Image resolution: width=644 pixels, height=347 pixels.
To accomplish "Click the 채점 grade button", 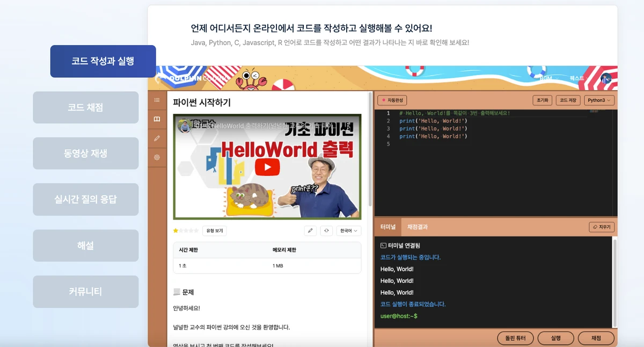I will pyautogui.click(x=596, y=338).
